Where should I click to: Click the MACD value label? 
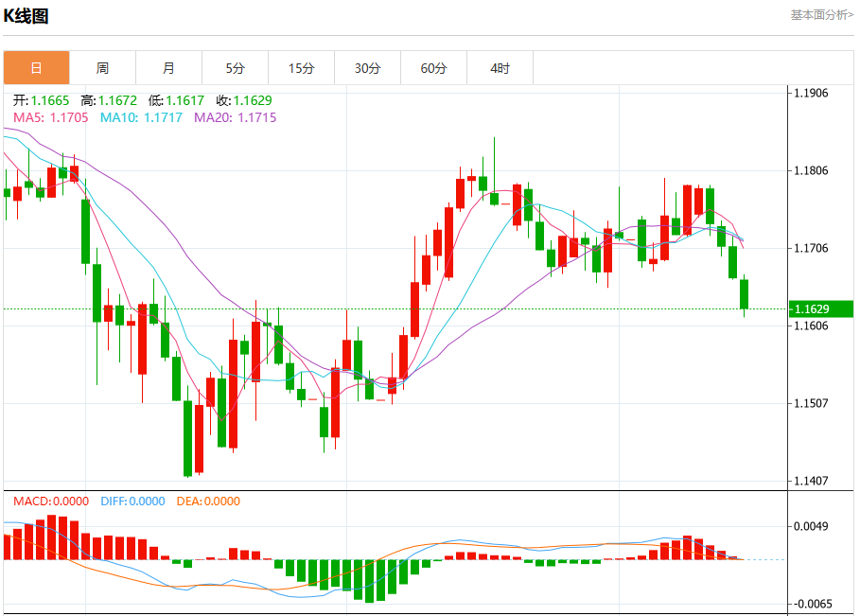click(51, 502)
